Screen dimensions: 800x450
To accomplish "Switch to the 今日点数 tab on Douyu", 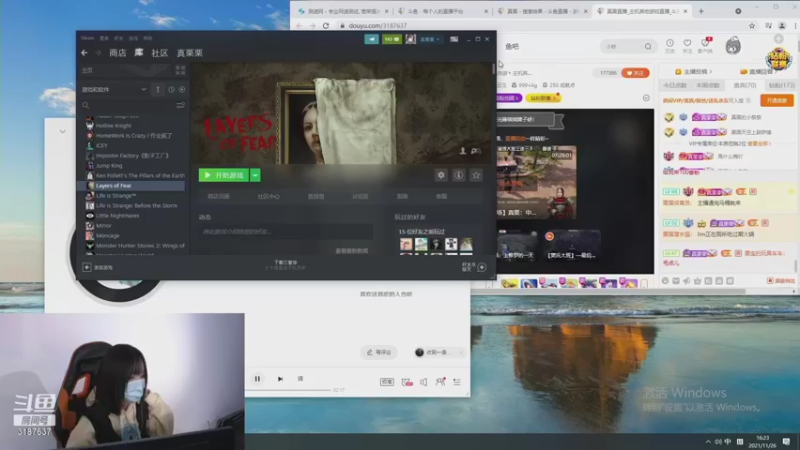I will point(674,85).
